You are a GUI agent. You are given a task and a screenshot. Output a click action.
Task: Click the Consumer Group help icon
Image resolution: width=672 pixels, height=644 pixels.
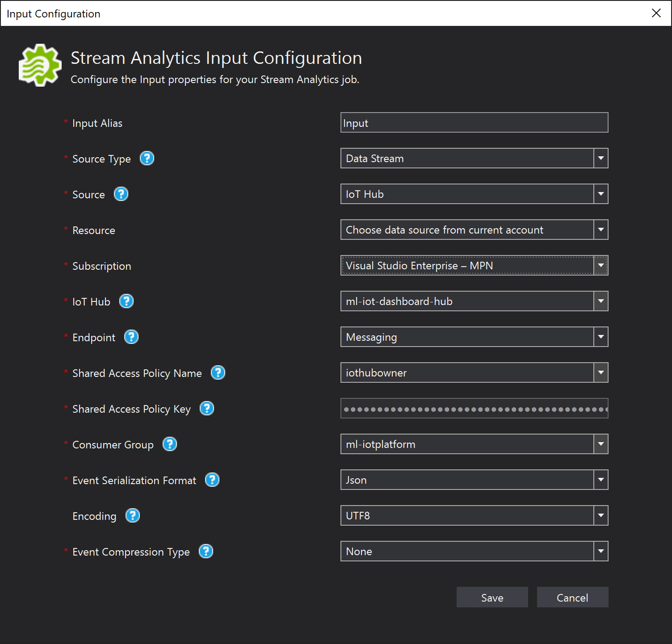[170, 444]
